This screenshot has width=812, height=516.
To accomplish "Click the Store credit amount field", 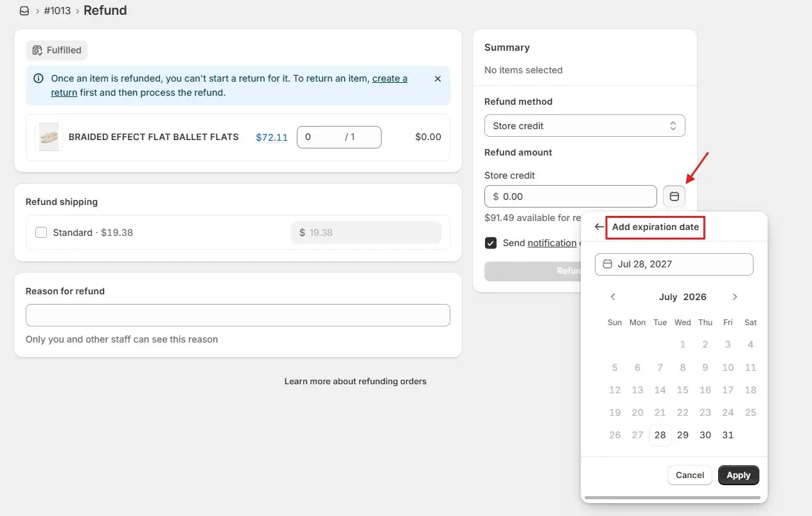I will coord(570,197).
